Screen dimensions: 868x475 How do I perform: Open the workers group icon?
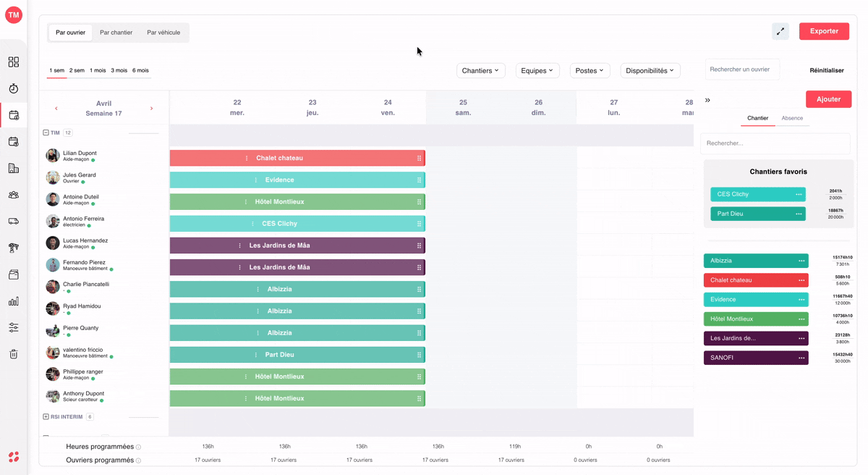(x=14, y=195)
